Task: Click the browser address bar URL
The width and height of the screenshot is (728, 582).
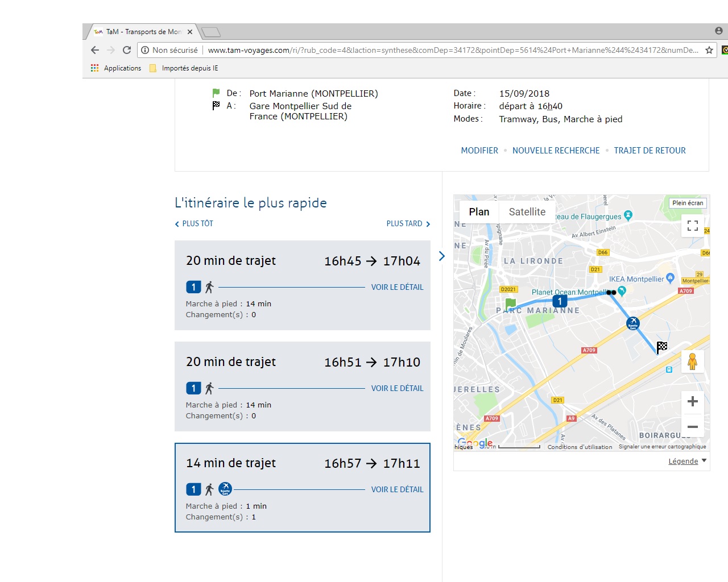Action: [452, 50]
